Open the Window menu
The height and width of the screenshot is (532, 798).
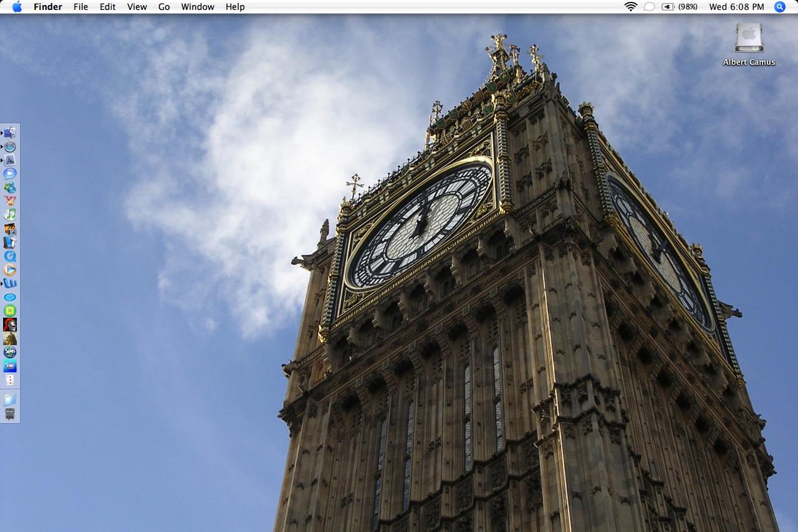tap(198, 7)
